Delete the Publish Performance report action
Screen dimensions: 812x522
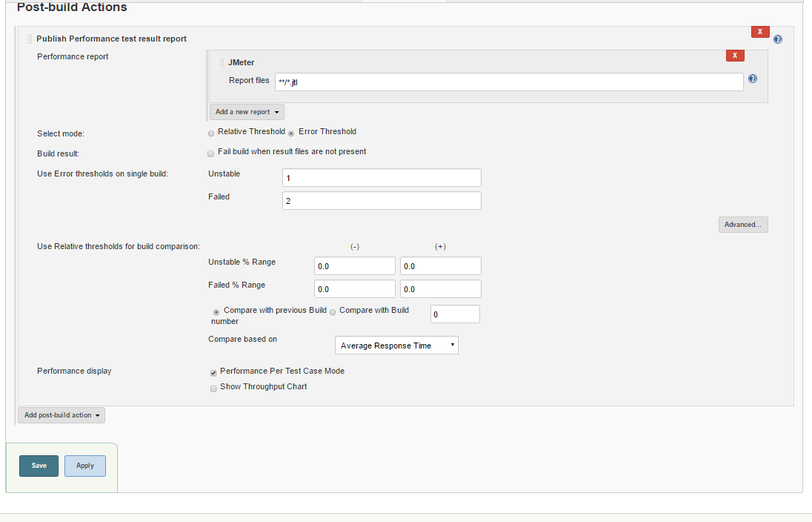(x=760, y=32)
